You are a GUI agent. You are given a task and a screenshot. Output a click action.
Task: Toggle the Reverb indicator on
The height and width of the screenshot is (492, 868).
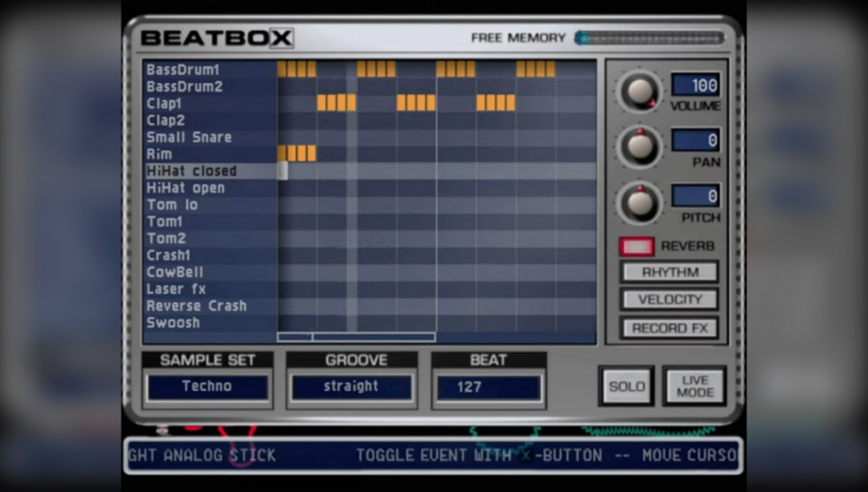click(x=637, y=246)
